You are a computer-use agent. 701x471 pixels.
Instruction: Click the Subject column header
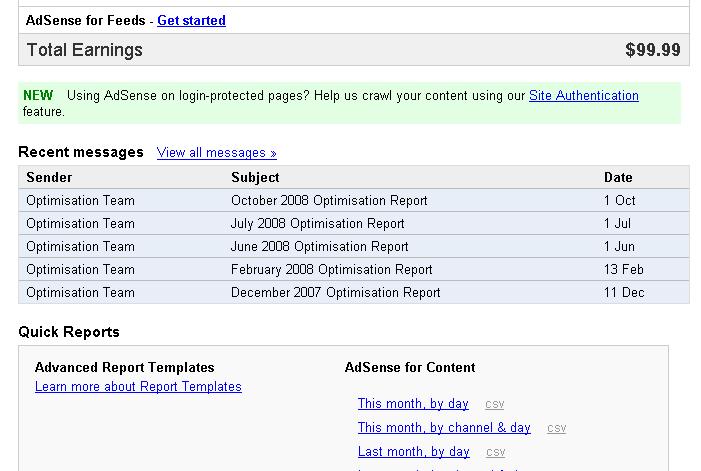click(x=255, y=177)
